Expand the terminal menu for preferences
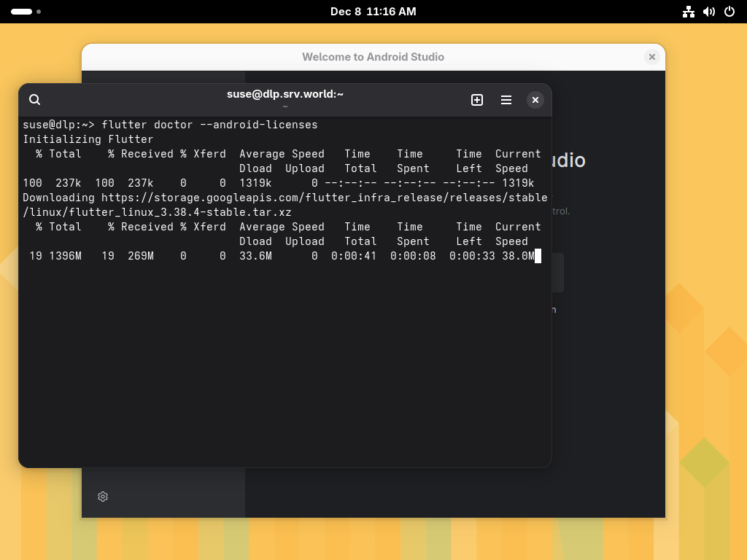 click(x=506, y=100)
